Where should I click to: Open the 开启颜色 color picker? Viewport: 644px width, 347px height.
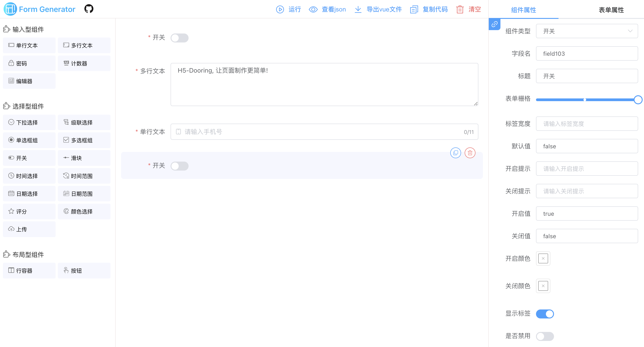click(543, 258)
